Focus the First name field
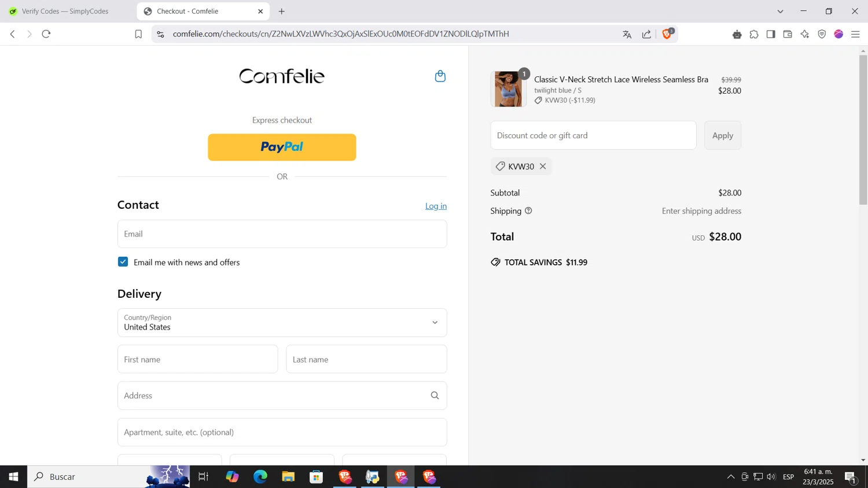 coord(197,359)
